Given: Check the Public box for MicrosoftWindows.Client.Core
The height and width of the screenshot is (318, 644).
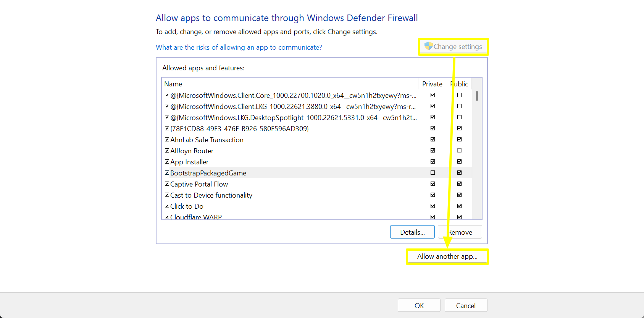Looking at the screenshot, I should tap(459, 95).
